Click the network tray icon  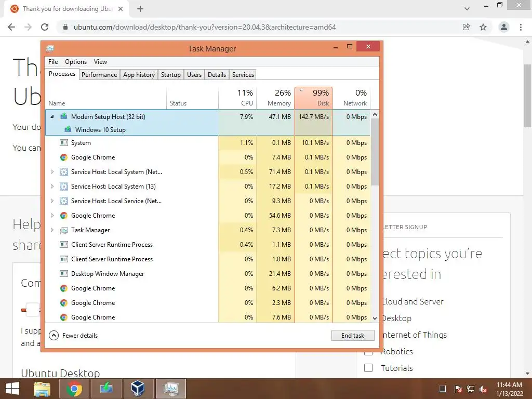coord(471,389)
